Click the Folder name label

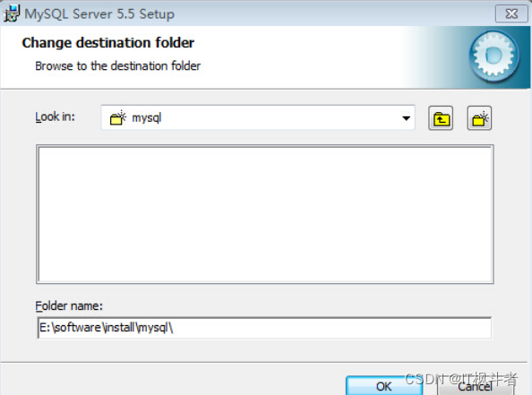click(69, 305)
